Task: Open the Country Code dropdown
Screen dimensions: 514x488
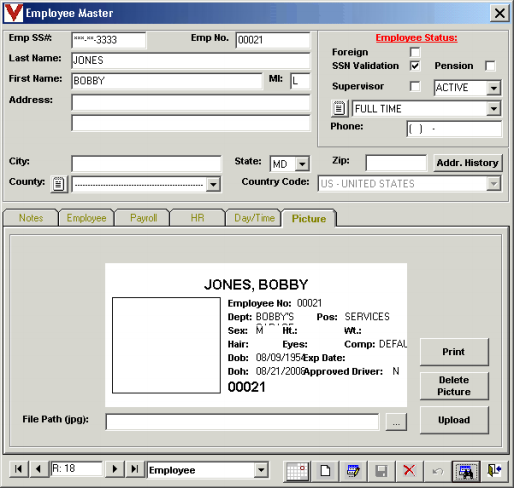Action: click(493, 184)
